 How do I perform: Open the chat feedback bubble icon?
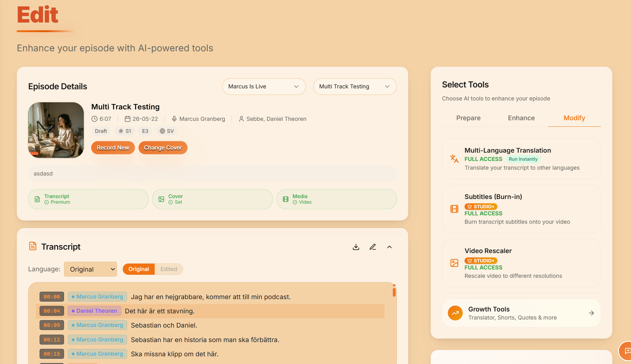coord(626,351)
